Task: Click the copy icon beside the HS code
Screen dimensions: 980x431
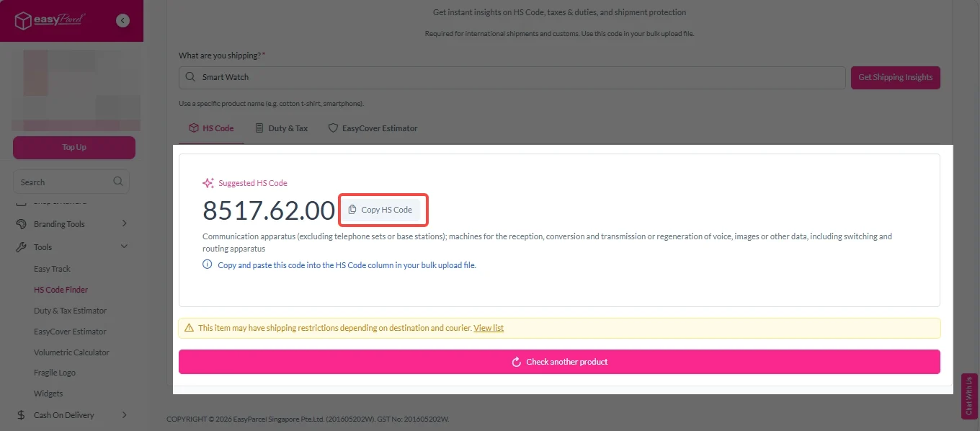Action: 352,210
